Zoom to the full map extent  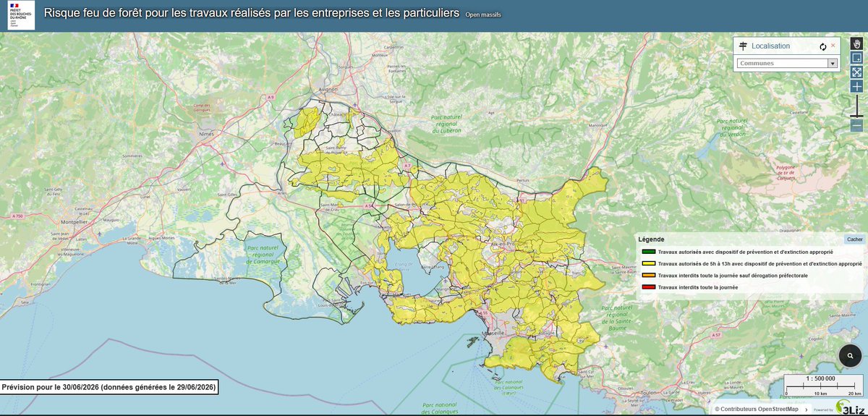coord(856,72)
